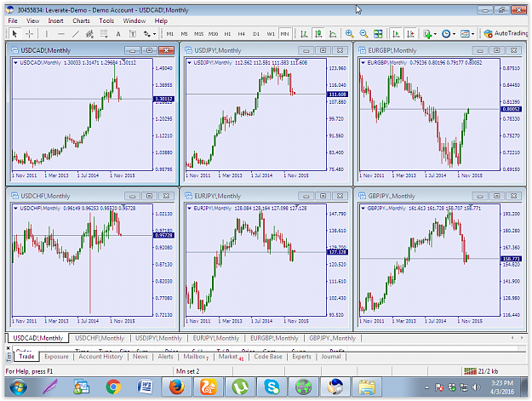Launch Skype from the taskbar
The image size is (532, 401).
[272, 387]
